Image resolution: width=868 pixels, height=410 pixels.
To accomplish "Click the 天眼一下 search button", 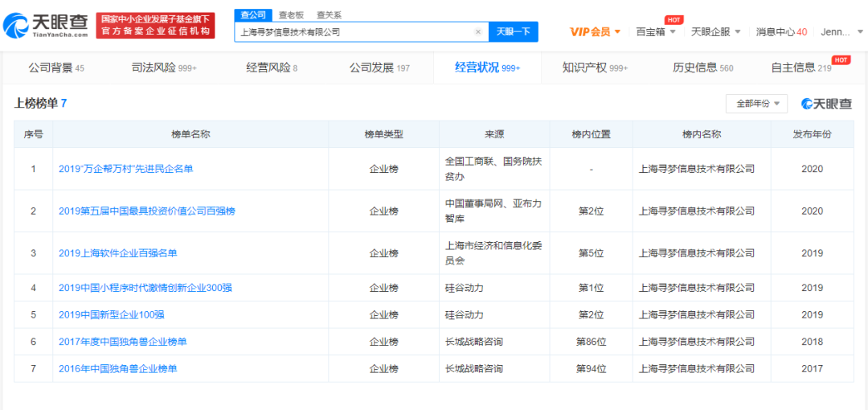I will 513,32.
